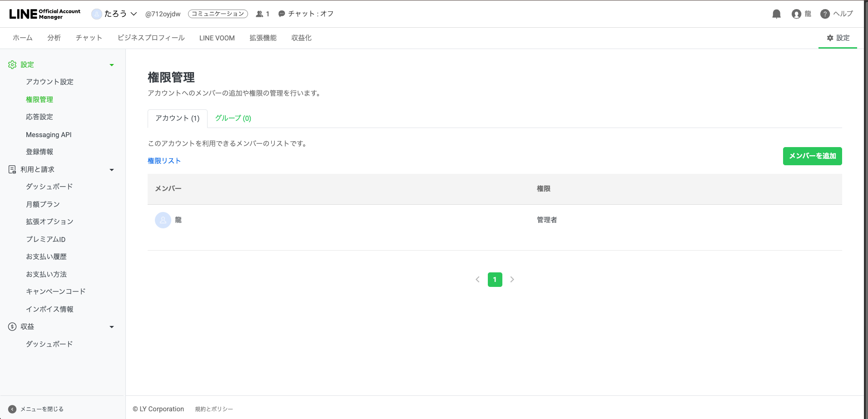868x419 pixels.
Task: Click the 収益 coin icon
Action: (x=12, y=326)
